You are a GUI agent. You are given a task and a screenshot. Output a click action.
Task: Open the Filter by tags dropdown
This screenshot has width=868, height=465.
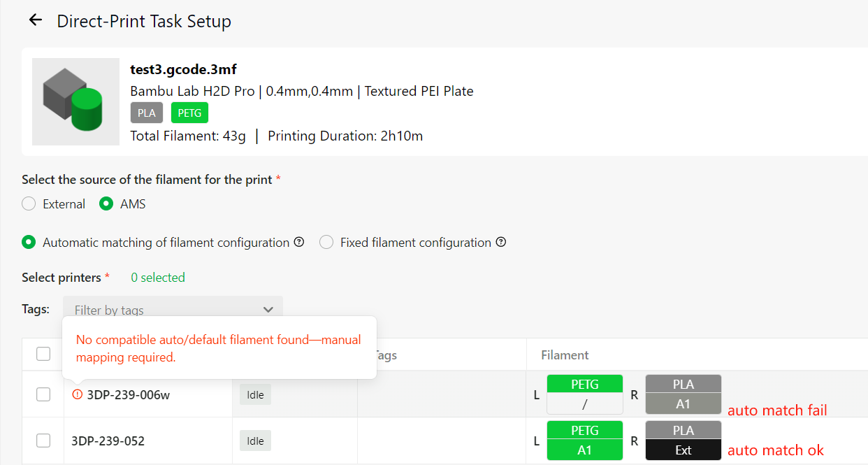pos(173,310)
